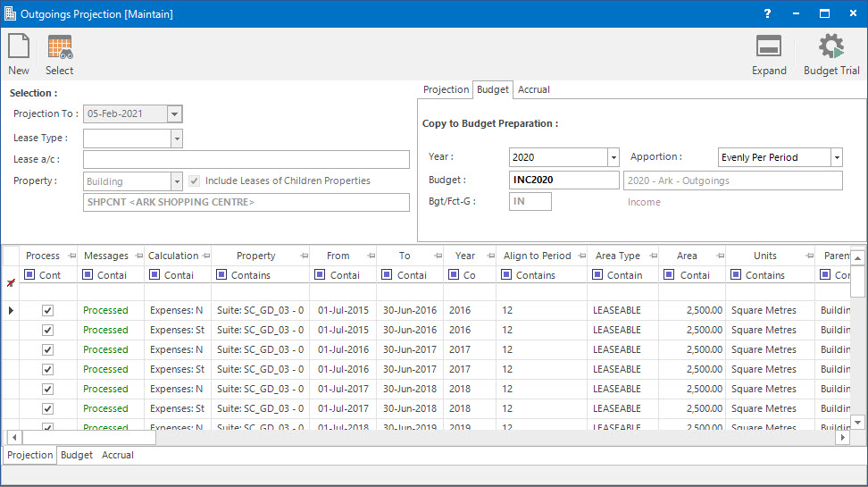This screenshot has height=487, width=868.
Task: Click the clear filter pin icon
Action: [11, 282]
